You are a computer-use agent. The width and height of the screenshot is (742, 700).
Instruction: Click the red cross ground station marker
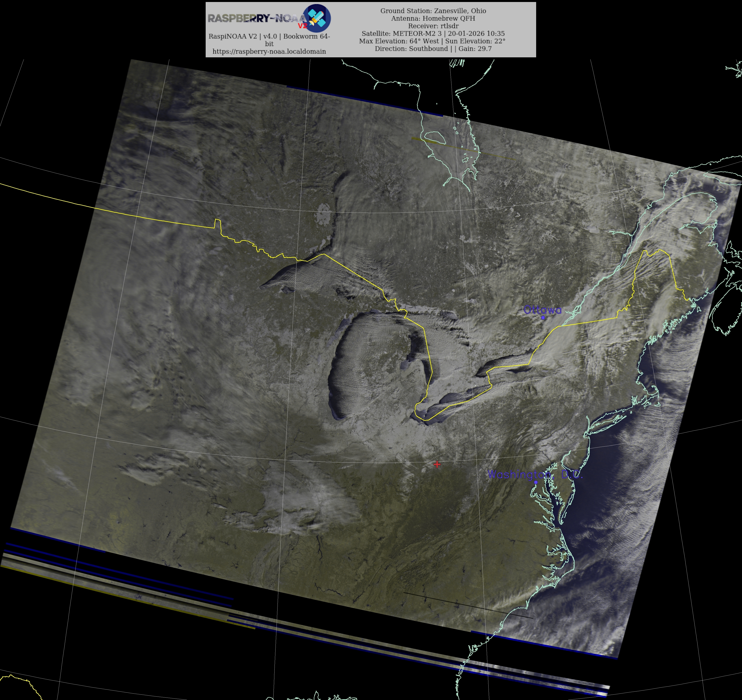pos(437,464)
